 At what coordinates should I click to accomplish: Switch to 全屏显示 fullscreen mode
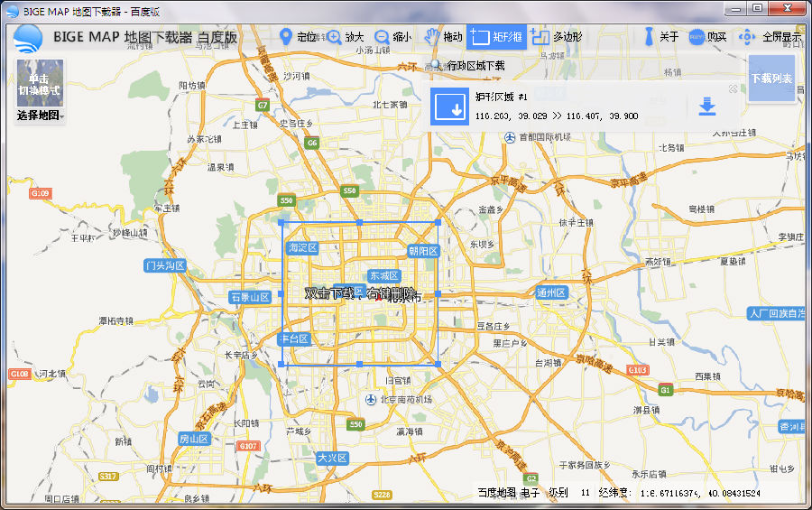pos(770,37)
